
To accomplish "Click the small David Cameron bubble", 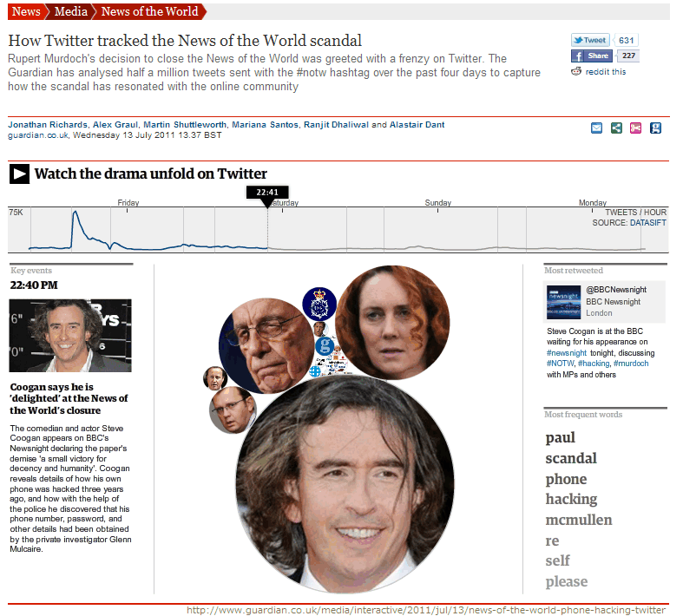I will point(215,378).
